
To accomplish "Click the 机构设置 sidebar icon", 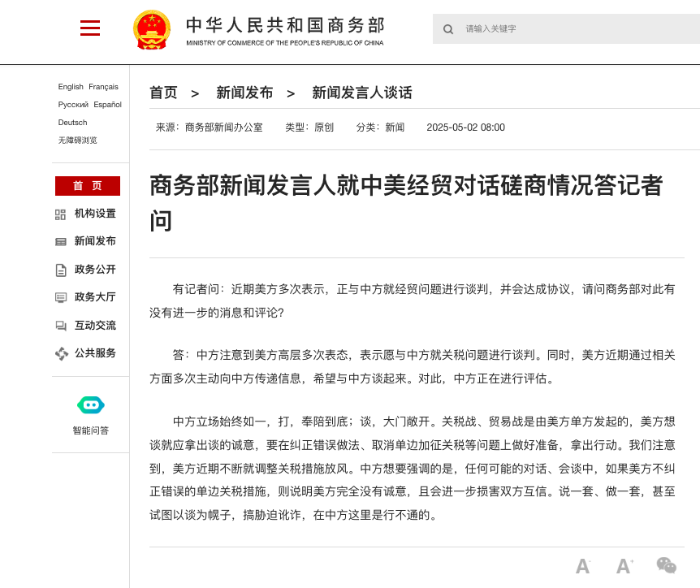I will click(x=60, y=214).
